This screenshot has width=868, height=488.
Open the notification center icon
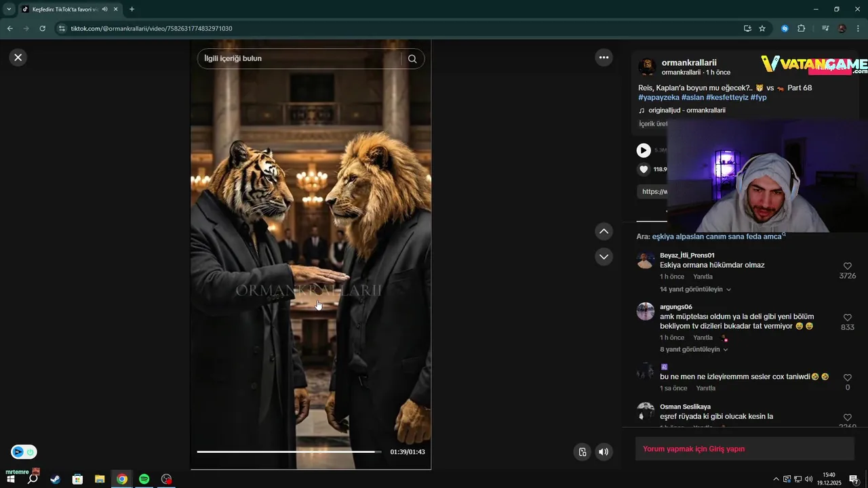[x=854, y=479]
